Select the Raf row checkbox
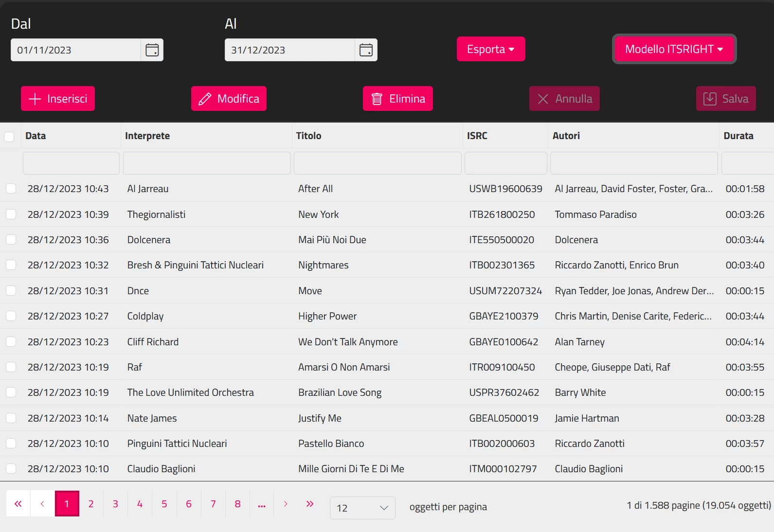774x532 pixels. point(11,367)
